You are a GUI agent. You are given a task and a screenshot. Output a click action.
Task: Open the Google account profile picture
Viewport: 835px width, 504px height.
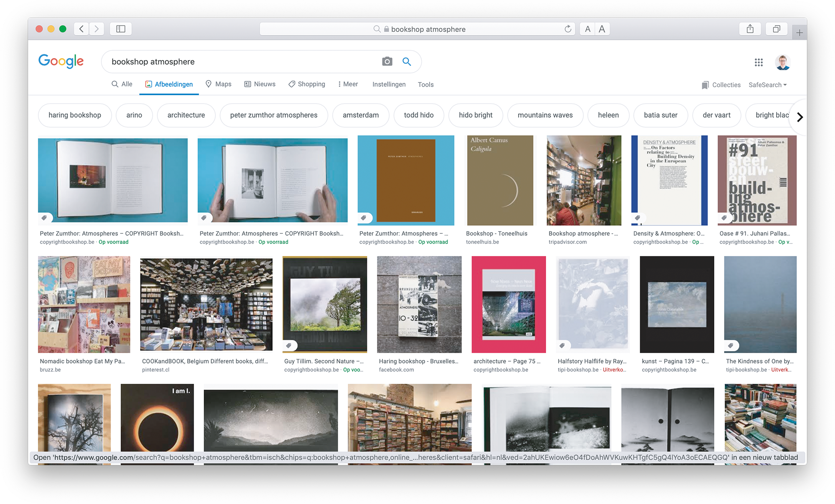(783, 62)
